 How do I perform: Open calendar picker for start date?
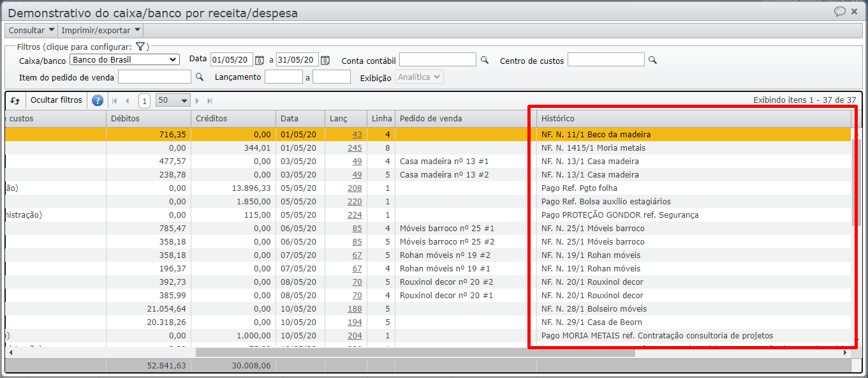click(x=259, y=60)
